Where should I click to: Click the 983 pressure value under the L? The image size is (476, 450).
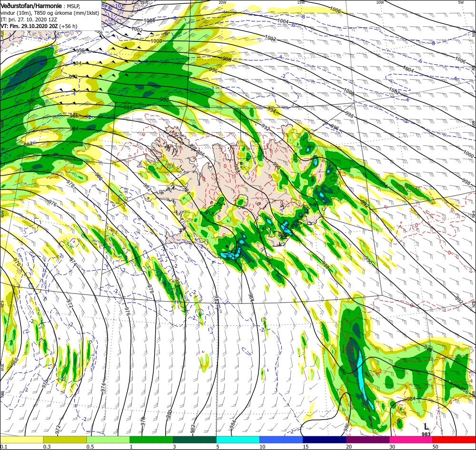pos(426,434)
